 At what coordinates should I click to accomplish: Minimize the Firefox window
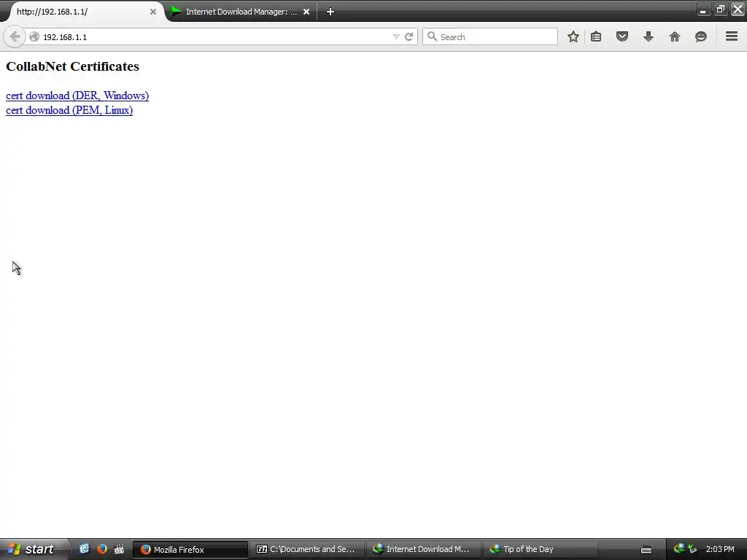703,9
